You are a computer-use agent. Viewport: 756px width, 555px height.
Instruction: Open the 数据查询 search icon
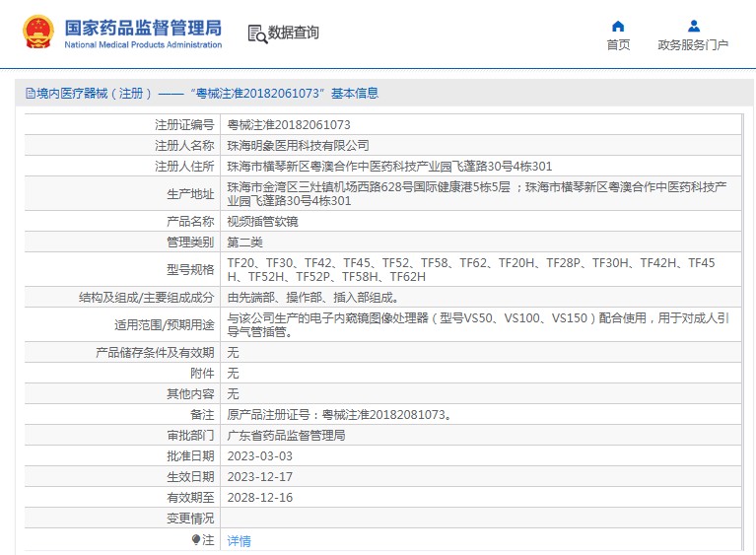click(257, 35)
